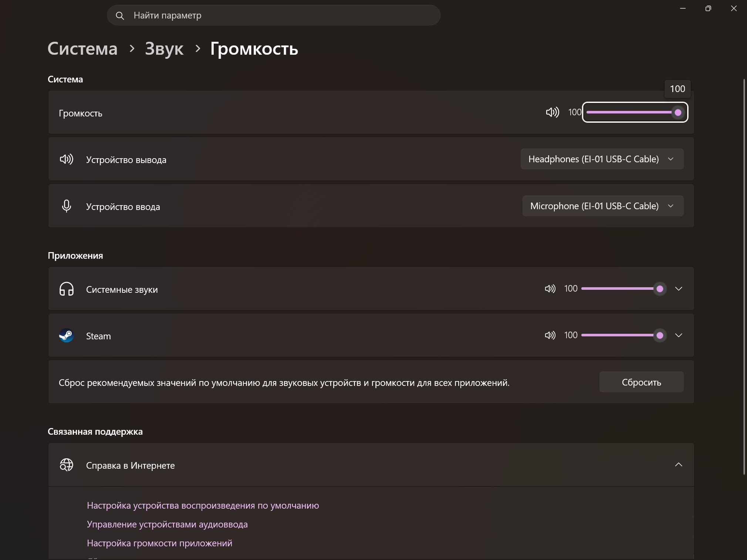The width and height of the screenshot is (747, 560).
Task: Go back to Звук breadcrumb
Action: coord(164,48)
